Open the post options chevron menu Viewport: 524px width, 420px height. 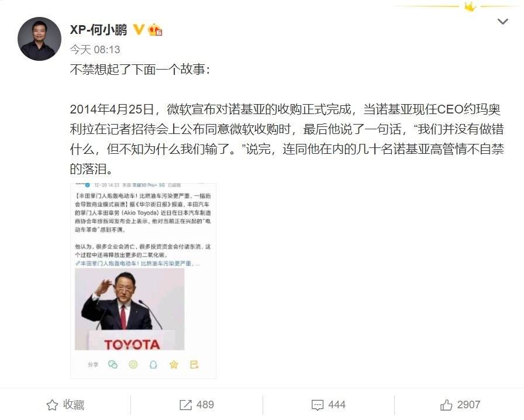click(502, 22)
